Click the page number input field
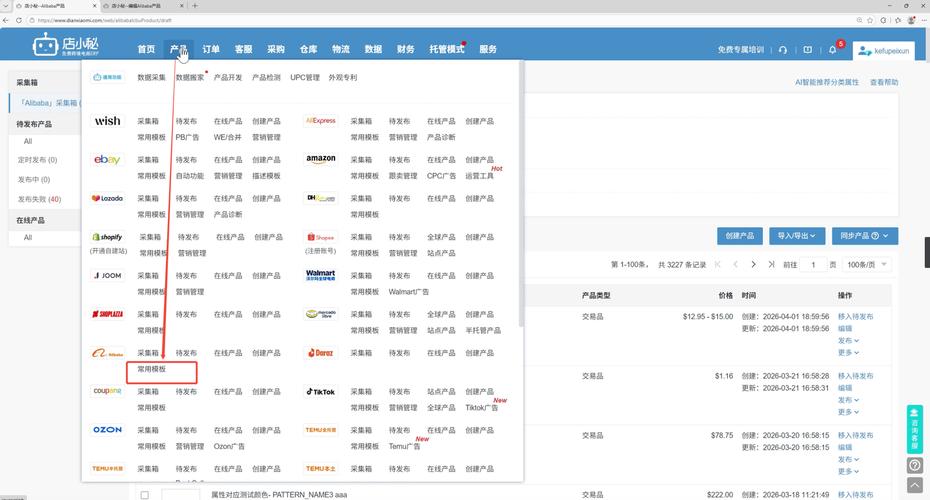Image resolution: width=930 pixels, height=500 pixels. coord(813,265)
